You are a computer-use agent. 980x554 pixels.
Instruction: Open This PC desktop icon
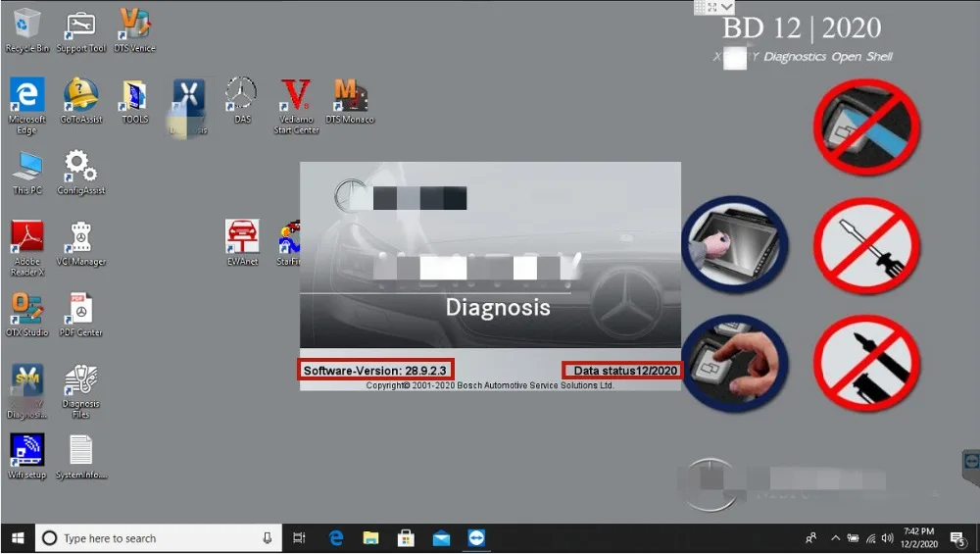pos(26,172)
